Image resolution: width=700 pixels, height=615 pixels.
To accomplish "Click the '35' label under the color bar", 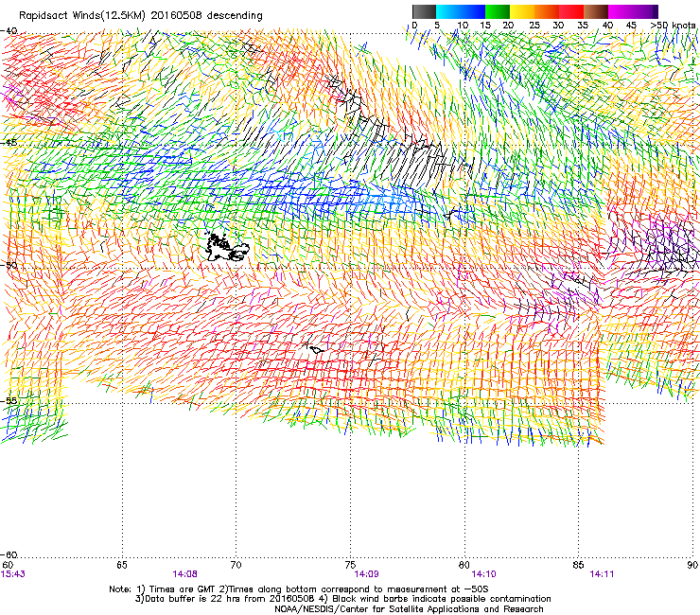I will 583,26.
